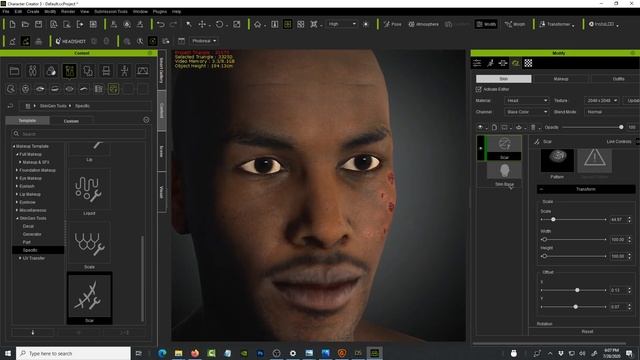Open the highlighted Appearance tab icon in Modify

click(516, 63)
